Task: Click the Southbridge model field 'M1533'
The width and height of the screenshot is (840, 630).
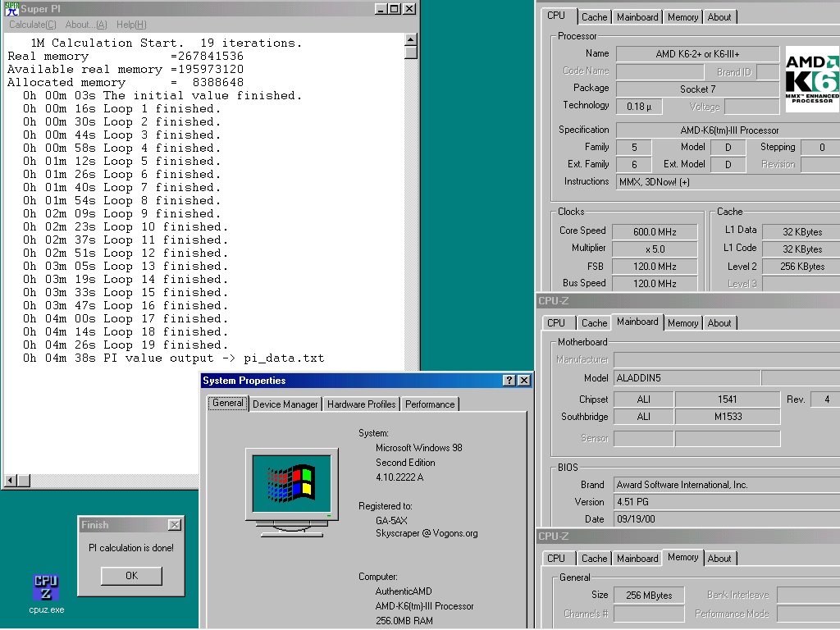Action: tap(728, 417)
